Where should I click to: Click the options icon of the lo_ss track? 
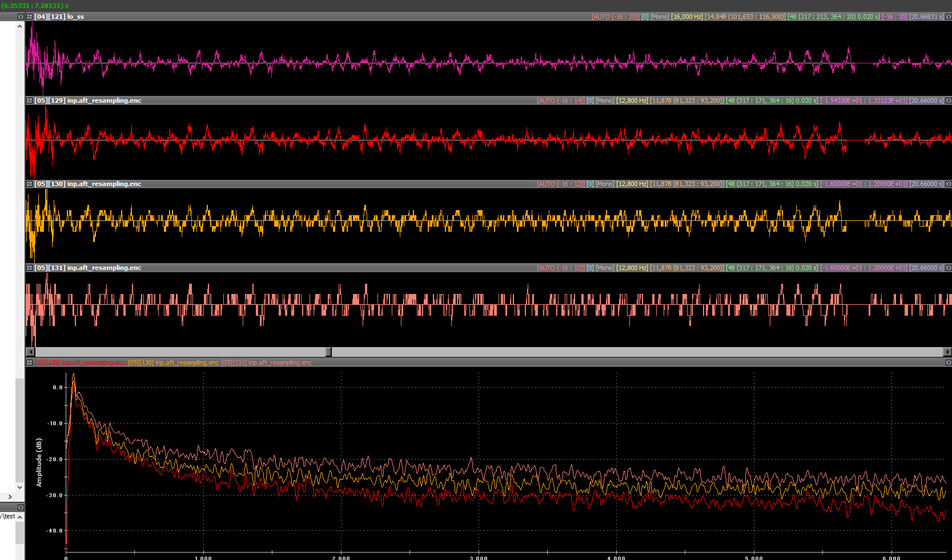tap(29, 17)
